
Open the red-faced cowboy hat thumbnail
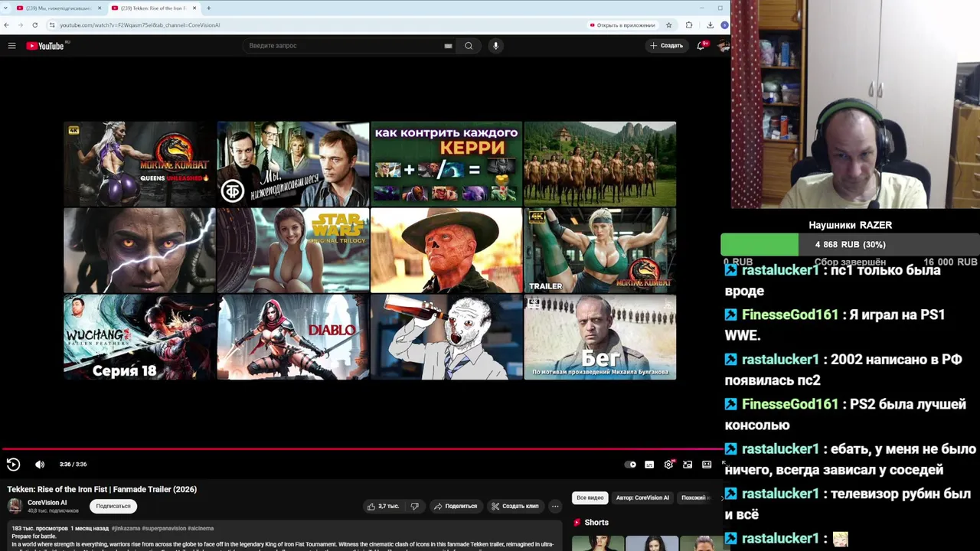446,250
